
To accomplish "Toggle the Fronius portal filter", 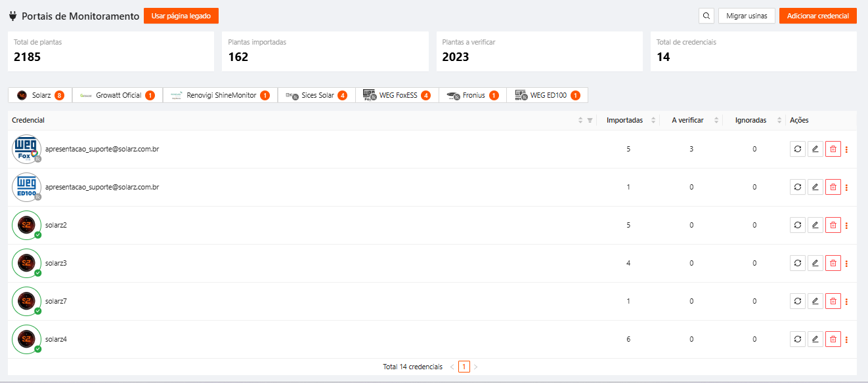I will pyautogui.click(x=472, y=96).
